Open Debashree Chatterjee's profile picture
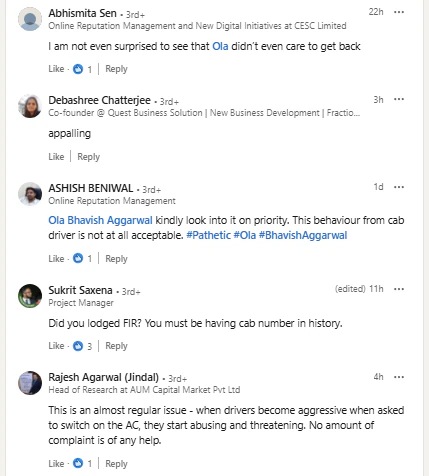The height and width of the screenshot is (476, 429). click(x=30, y=106)
